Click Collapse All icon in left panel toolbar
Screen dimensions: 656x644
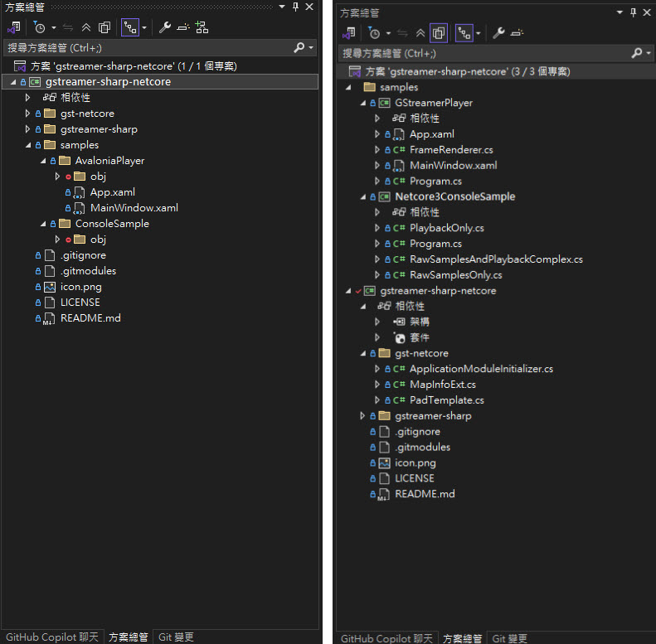[86, 27]
